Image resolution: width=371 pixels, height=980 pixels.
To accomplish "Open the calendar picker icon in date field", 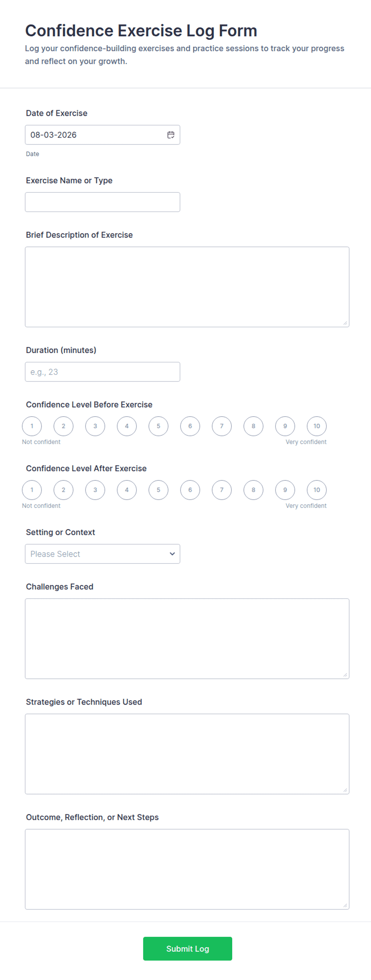I will click(x=171, y=135).
